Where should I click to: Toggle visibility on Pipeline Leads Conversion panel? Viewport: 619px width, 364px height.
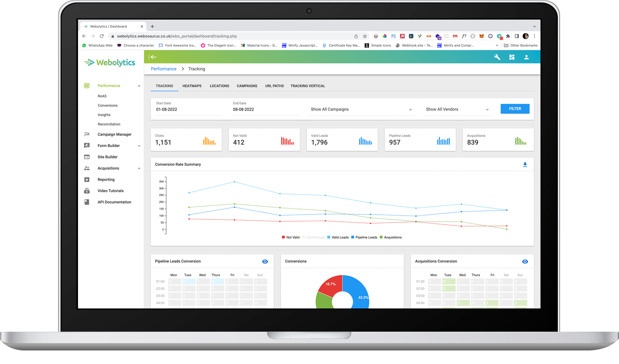pyautogui.click(x=265, y=261)
